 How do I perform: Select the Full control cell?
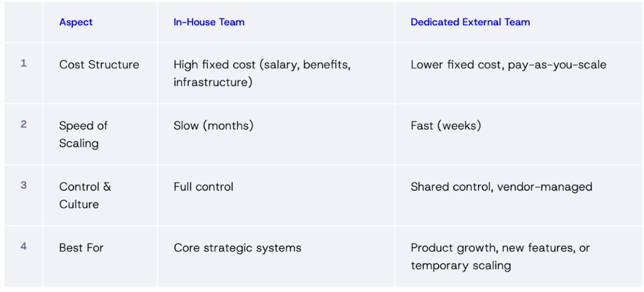[203, 187]
